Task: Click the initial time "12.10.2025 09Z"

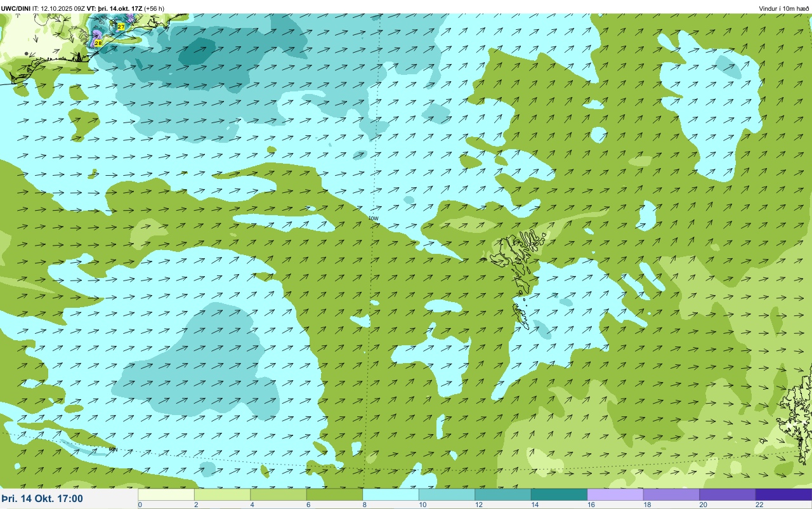Action: [x=63, y=8]
